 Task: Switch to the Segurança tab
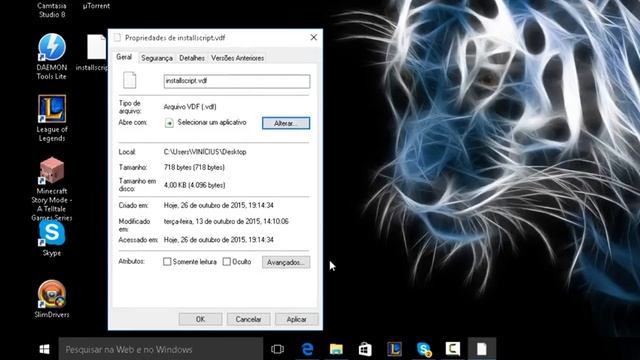point(157,58)
